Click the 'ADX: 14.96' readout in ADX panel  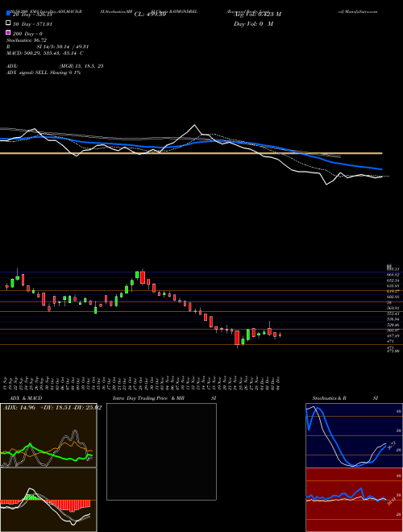pyautogui.click(x=19, y=408)
